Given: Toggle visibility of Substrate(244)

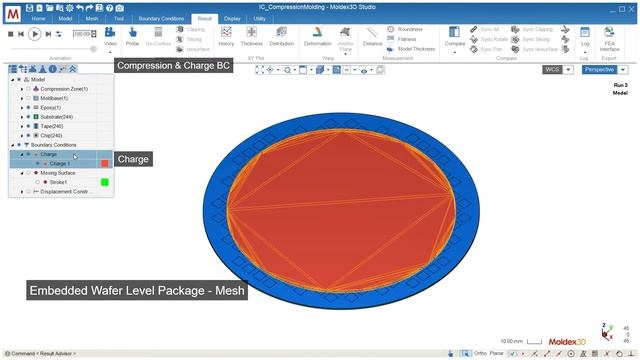Looking at the screenshot, I should [x=28, y=117].
